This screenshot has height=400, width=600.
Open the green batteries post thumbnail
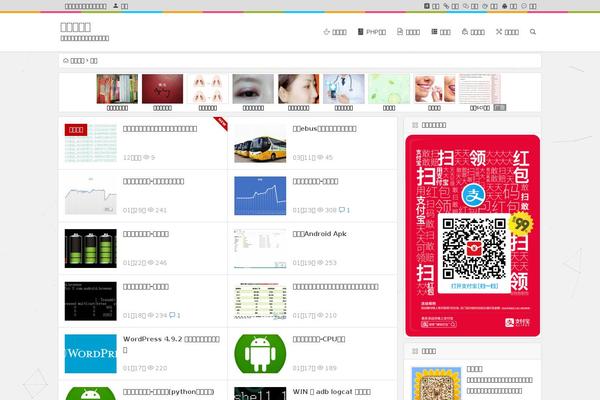tap(90, 248)
